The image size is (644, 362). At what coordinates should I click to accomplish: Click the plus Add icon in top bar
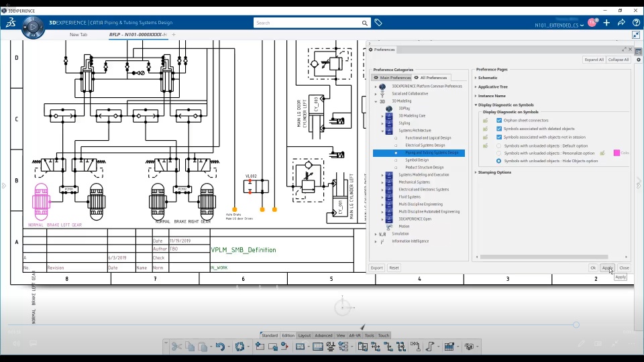606,23
